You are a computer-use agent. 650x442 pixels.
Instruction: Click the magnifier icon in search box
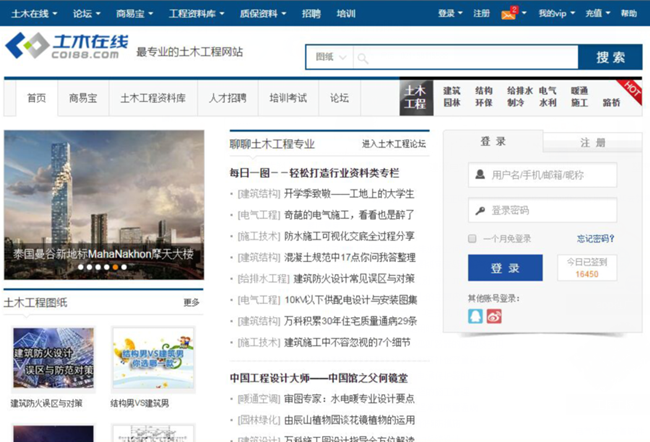pyautogui.click(x=363, y=58)
